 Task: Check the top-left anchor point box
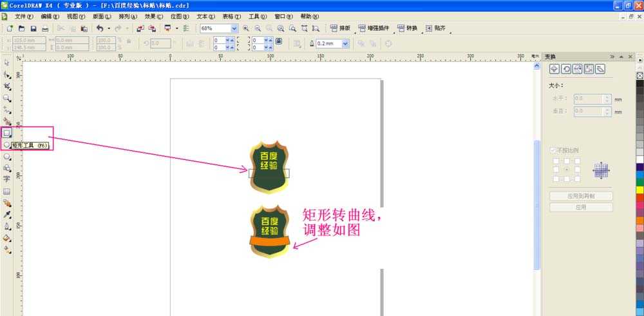pos(554,161)
